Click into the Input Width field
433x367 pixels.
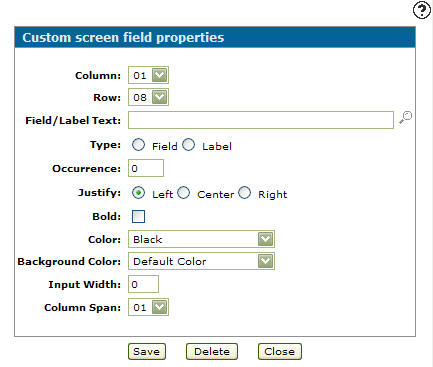(143, 284)
